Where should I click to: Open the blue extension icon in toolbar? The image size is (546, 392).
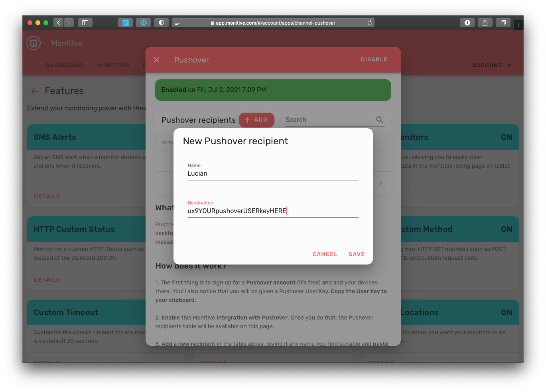tap(125, 23)
